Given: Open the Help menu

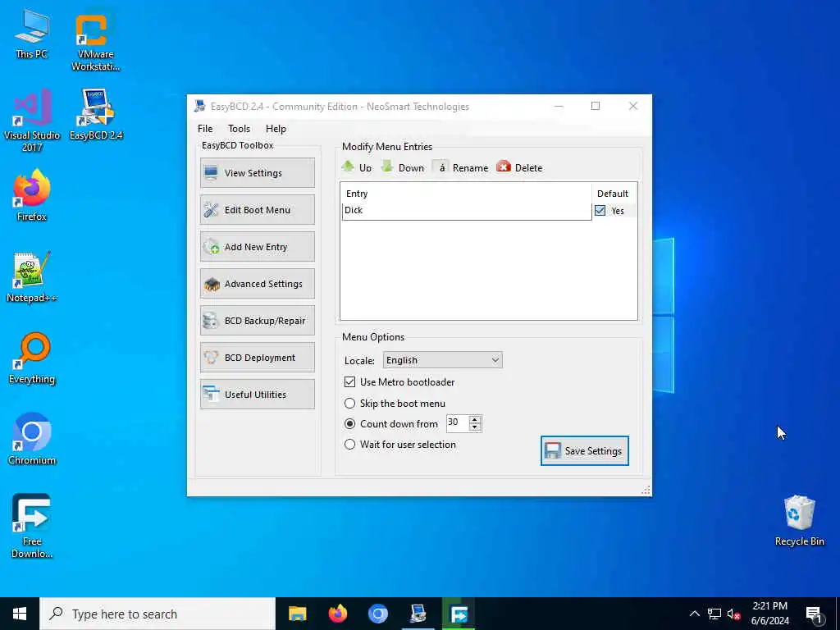Looking at the screenshot, I should point(276,129).
